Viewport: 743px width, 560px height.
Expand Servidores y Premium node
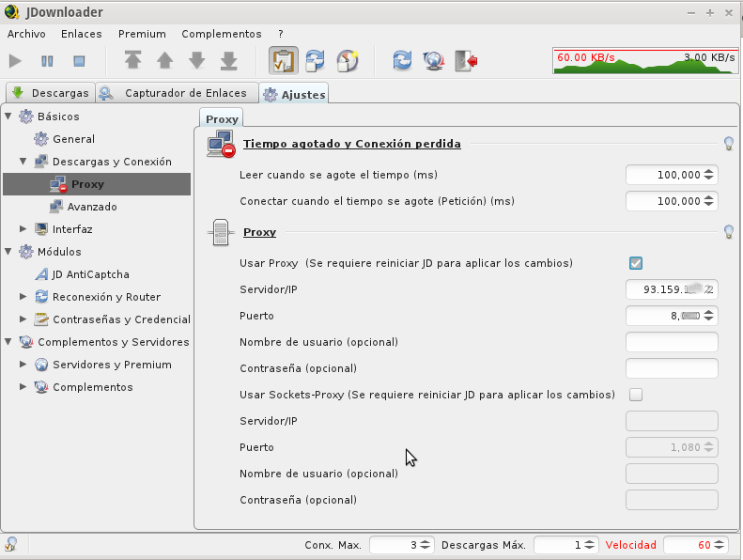pos(23,365)
